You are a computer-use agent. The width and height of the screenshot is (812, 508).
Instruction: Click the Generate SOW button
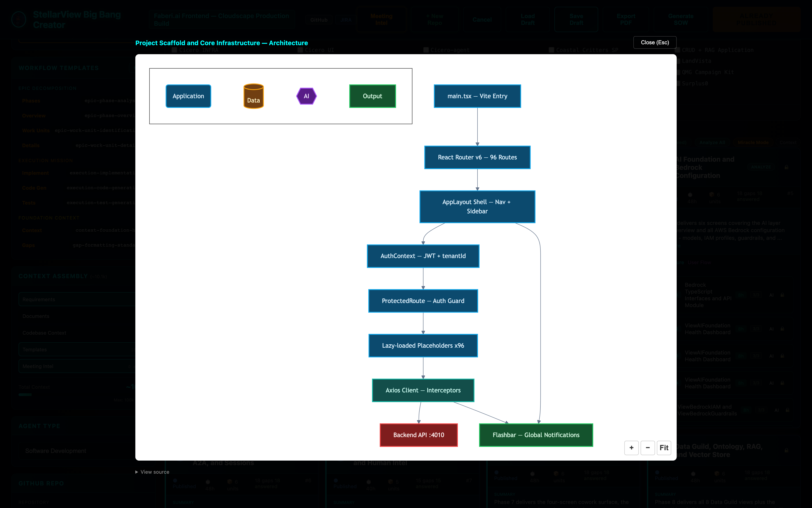[x=681, y=19]
